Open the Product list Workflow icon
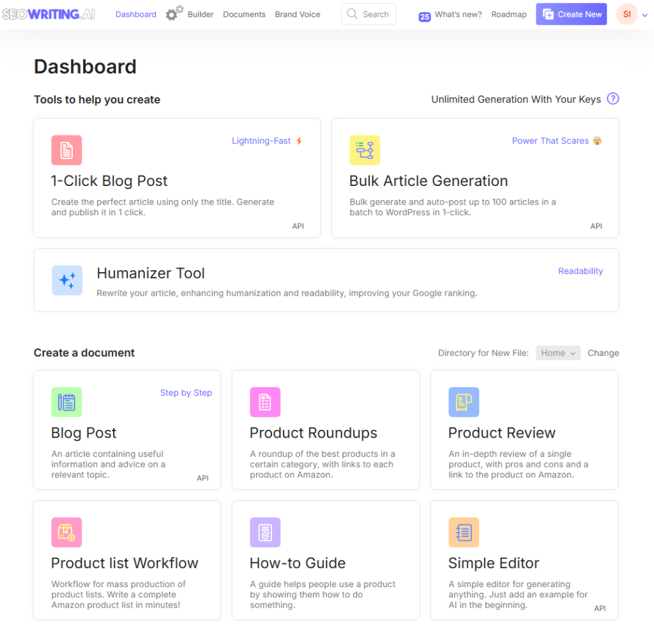654x644 pixels. tap(66, 532)
